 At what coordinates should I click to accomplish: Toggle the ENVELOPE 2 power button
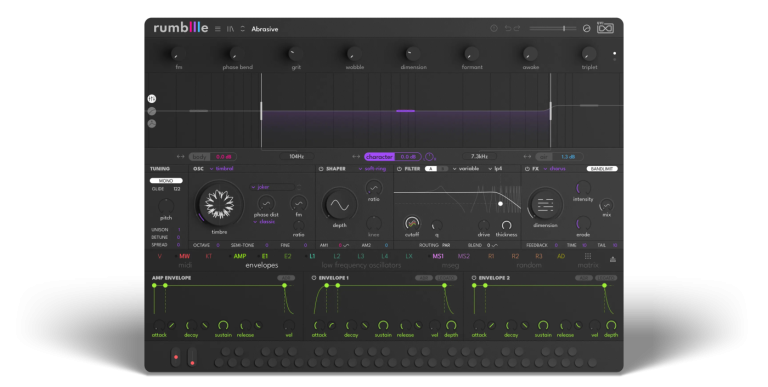tap(474, 278)
